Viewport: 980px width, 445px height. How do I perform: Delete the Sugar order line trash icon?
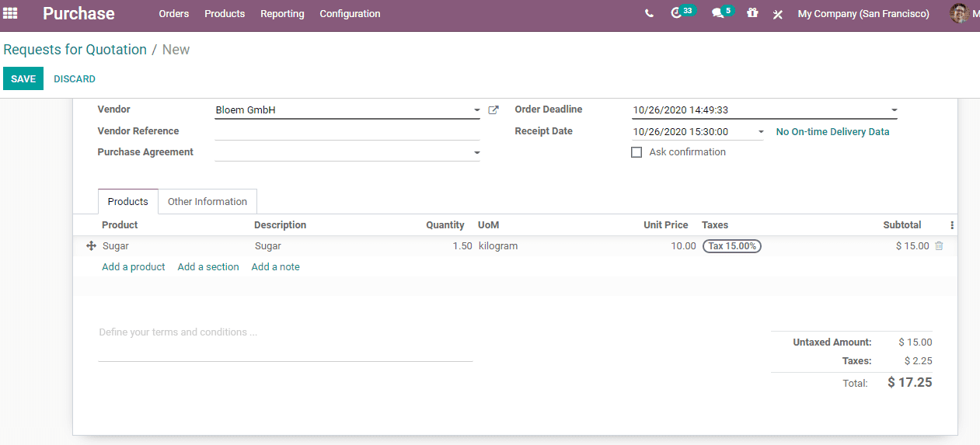point(939,245)
